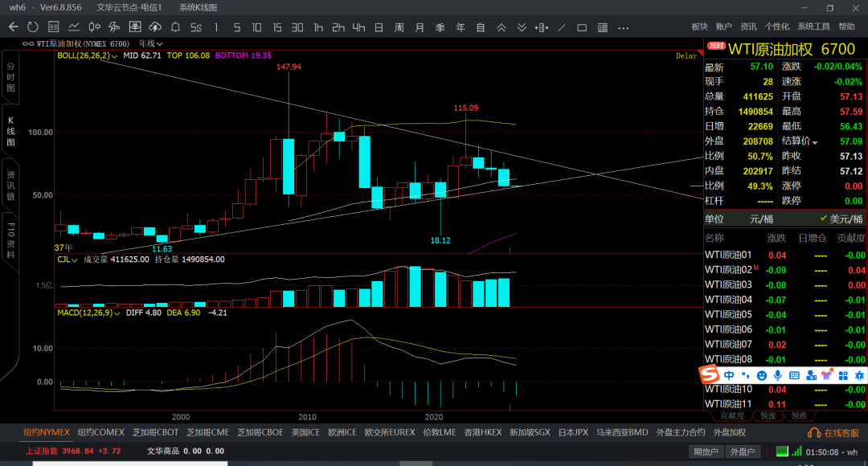868x466 pixels.
Task: Click the 147.94 high price label
Action: point(289,67)
